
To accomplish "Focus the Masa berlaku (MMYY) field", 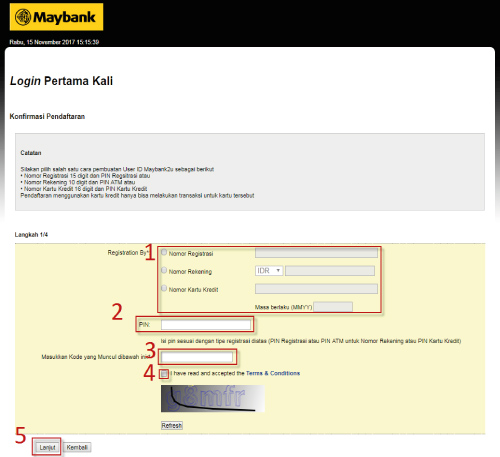I will [x=333, y=307].
